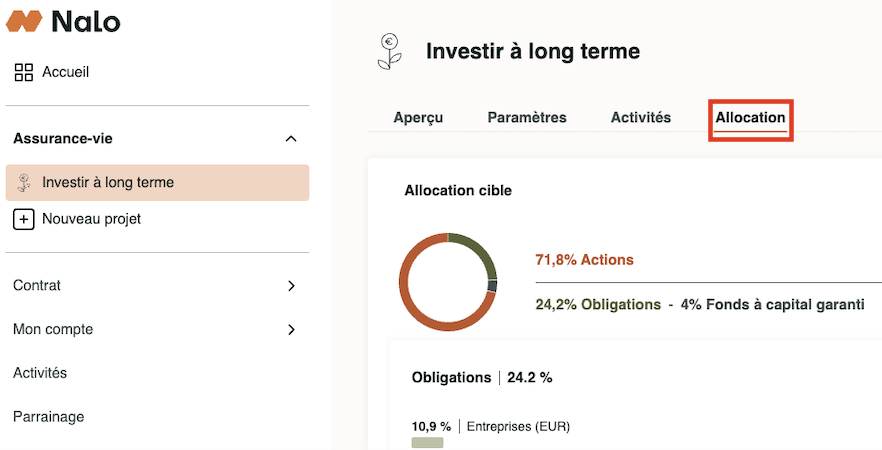Collapse the Assurance-vie section chevron
This screenshot has width=882, height=450.
(x=291, y=139)
